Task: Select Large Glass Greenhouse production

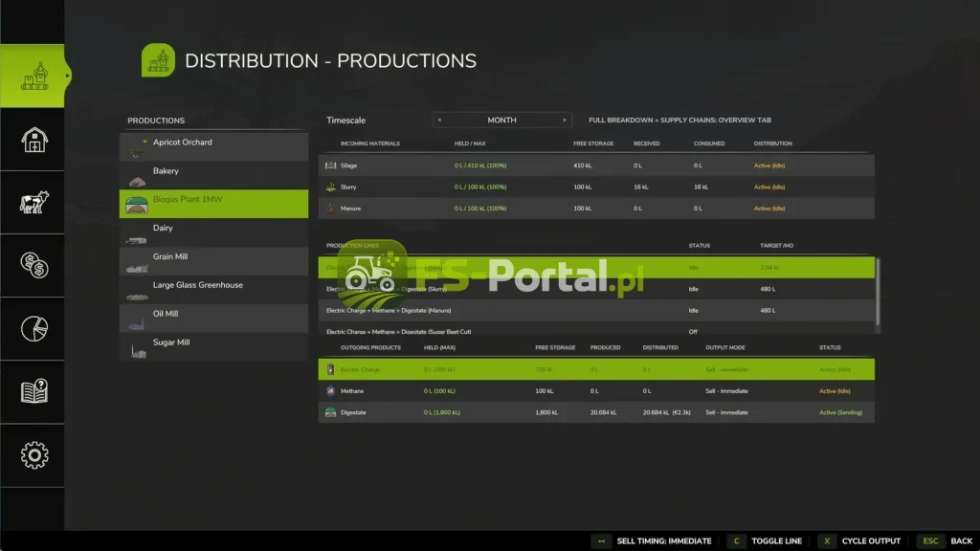Action: [x=213, y=290]
